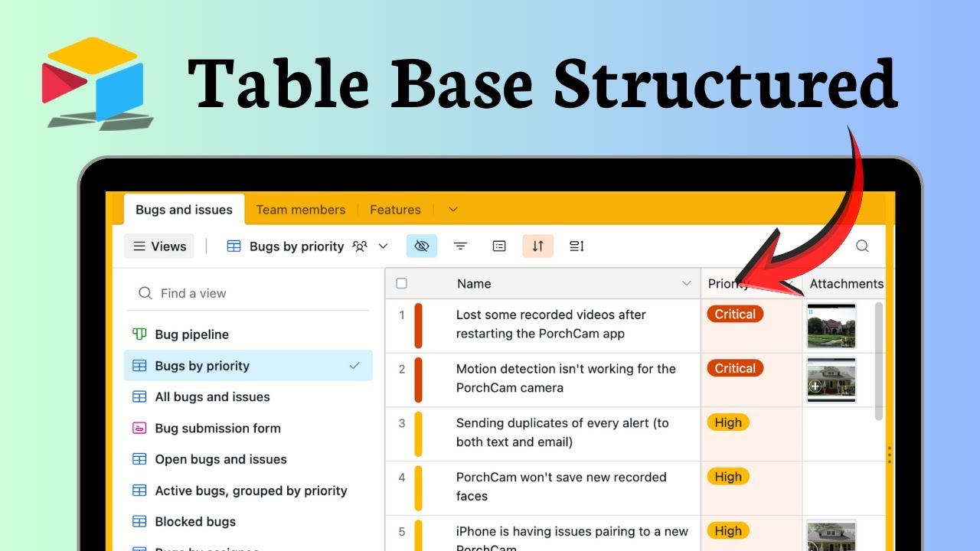Expand the Bugs by priority view dropdown arrow
Viewport: 980px width, 551px height.
(x=384, y=246)
